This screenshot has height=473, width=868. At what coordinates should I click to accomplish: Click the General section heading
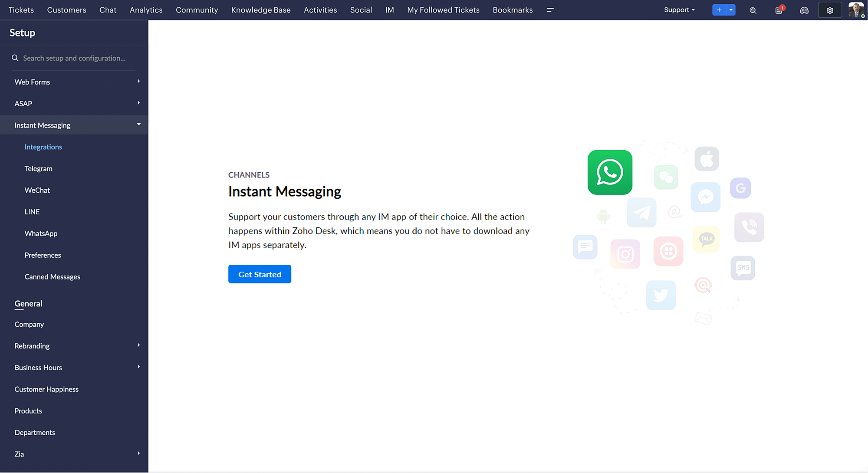(x=28, y=304)
